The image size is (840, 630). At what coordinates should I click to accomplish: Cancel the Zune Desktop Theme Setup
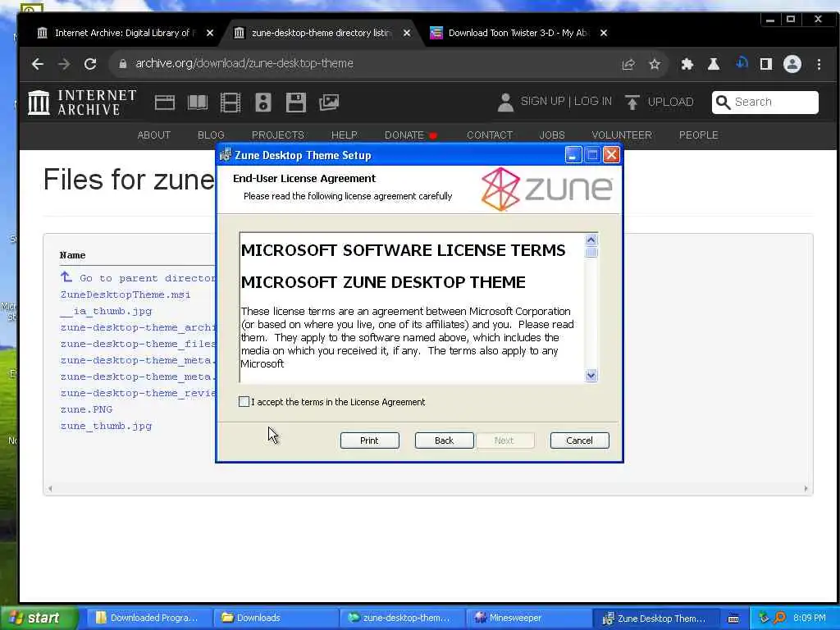(x=579, y=441)
